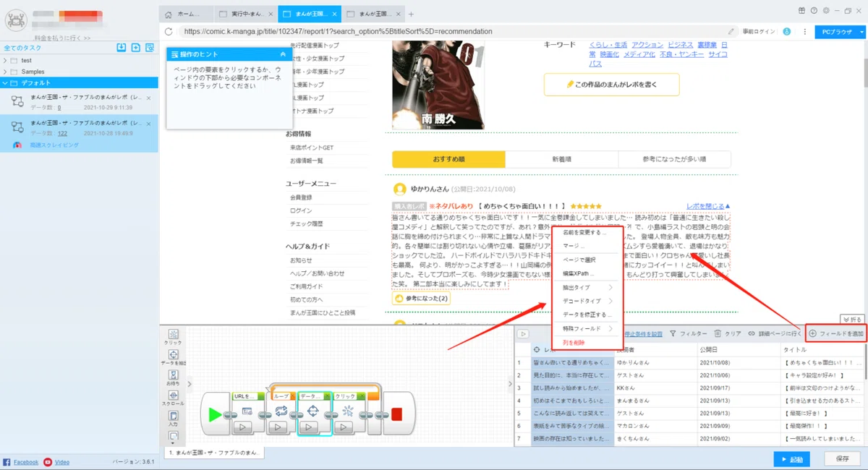Image resolution: width=868 pixels, height=470 pixels.
Task: Expand 特殊フィールド submenu
Action: pyautogui.click(x=610, y=328)
